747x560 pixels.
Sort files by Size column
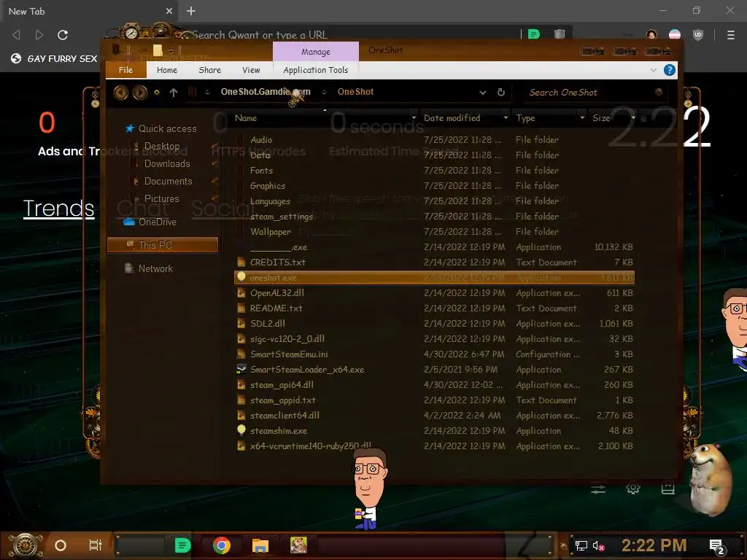click(601, 118)
